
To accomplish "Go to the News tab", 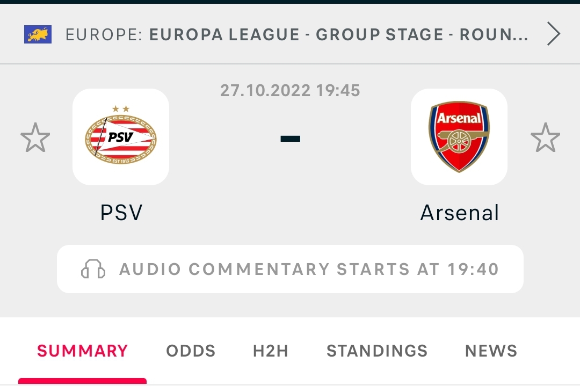I will point(491,351).
